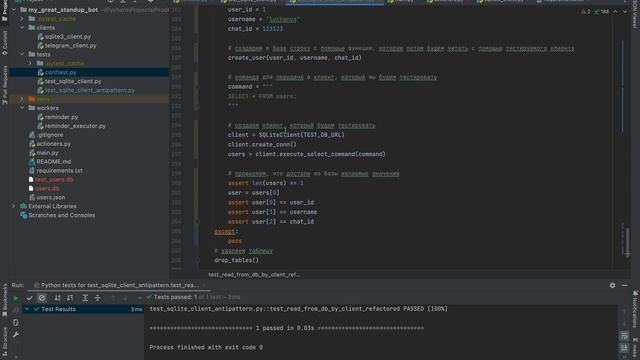Collapse the Test Results tree node
The height and width of the screenshot is (360, 640).
(27, 309)
